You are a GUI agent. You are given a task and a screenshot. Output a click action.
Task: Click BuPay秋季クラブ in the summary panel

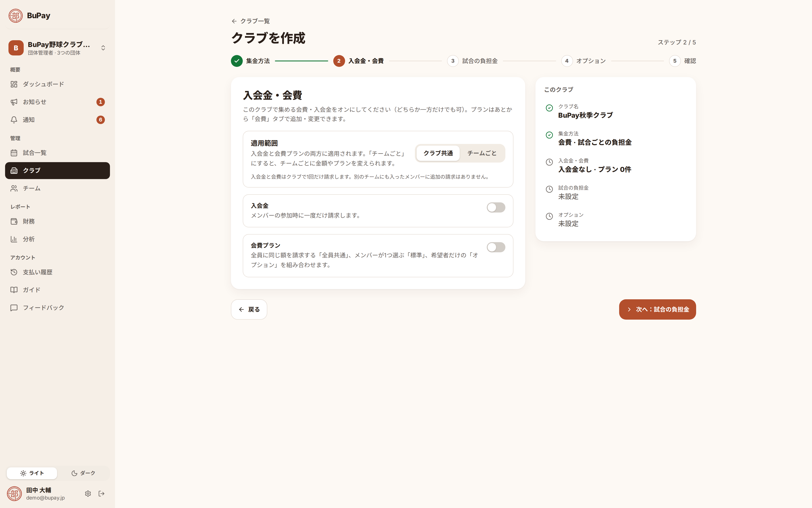pos(585,115)
